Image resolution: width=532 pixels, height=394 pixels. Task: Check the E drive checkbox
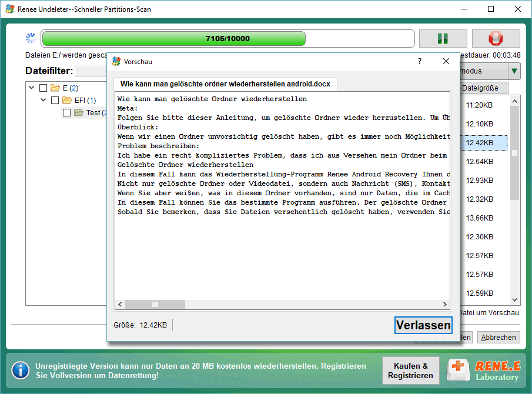(43, 88)
